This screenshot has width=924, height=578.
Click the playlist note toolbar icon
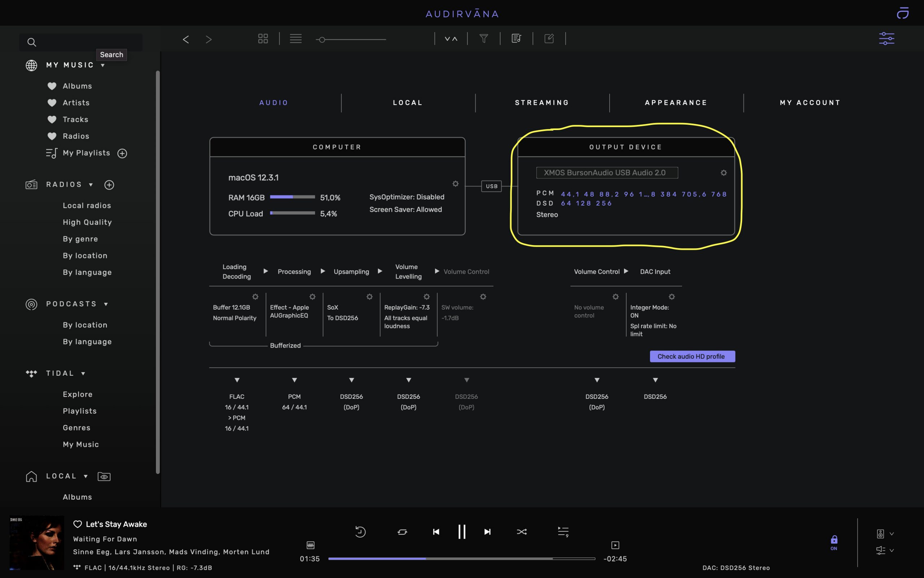(516, 39)
